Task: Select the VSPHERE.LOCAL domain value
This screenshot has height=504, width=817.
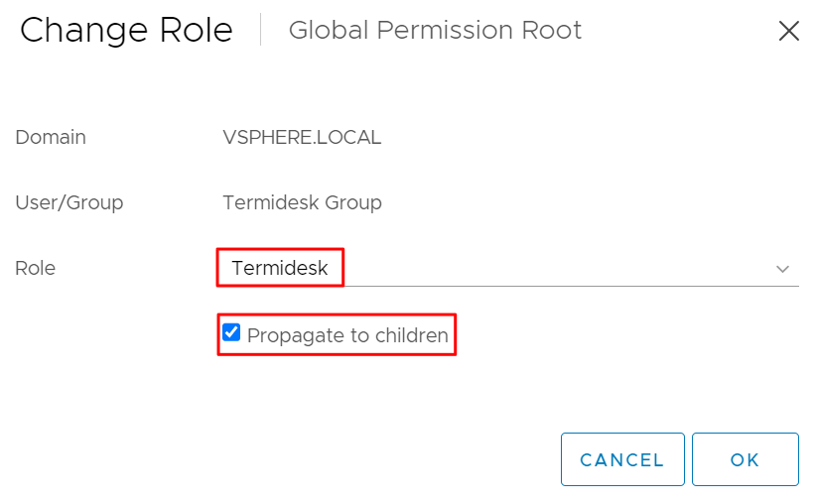Action: tap(302, 138)
